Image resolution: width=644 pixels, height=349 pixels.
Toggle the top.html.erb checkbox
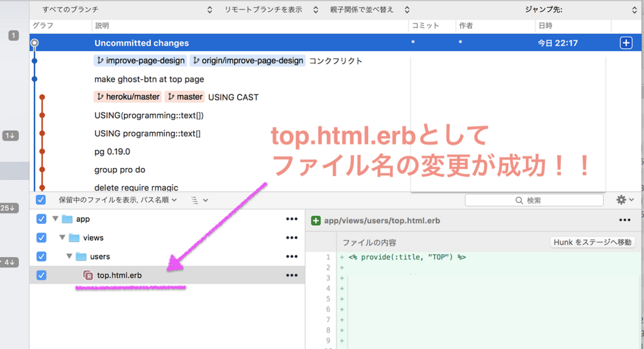coord(41,275)
